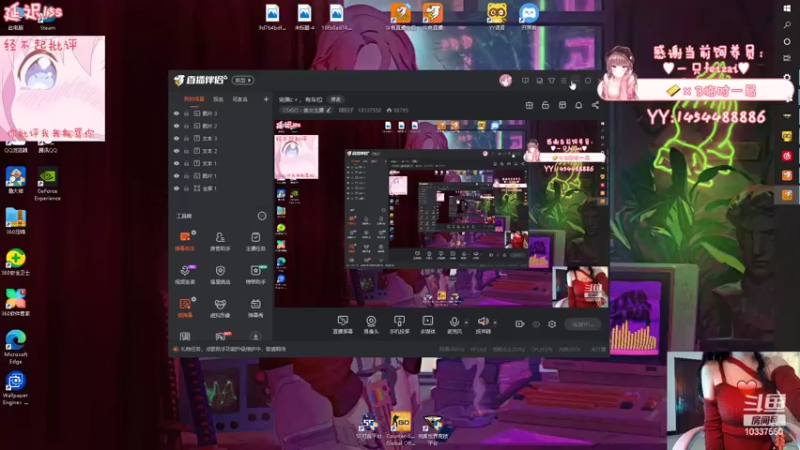The image size is (800, 450).
Task: Add a new scene with the plus icon
Action: pos(266,99)
